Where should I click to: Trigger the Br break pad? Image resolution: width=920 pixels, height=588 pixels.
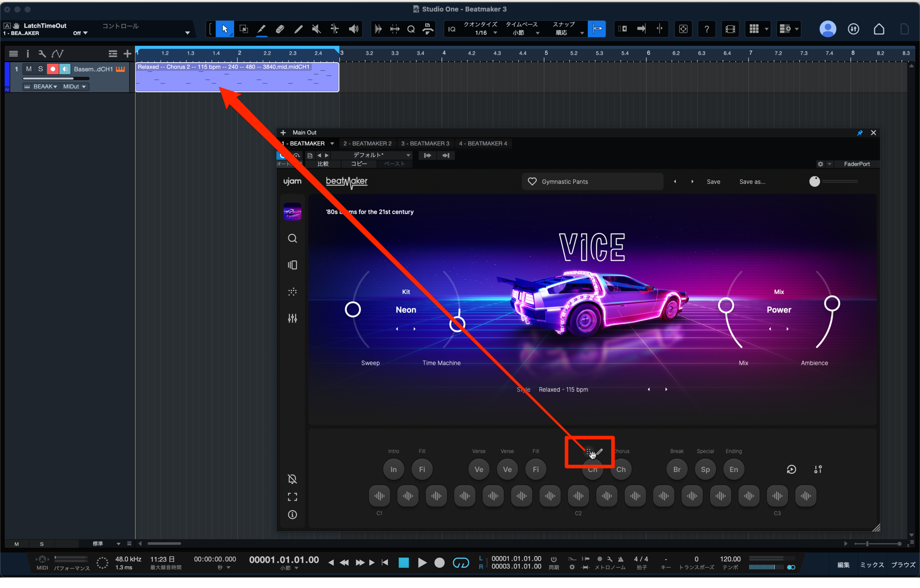[677, 469]
